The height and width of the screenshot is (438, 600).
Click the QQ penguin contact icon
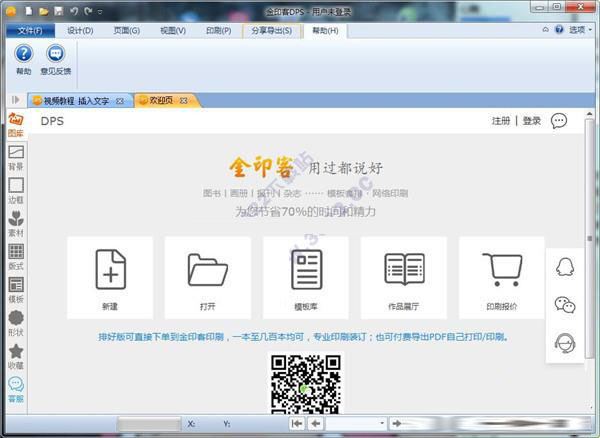coord(565,267)
